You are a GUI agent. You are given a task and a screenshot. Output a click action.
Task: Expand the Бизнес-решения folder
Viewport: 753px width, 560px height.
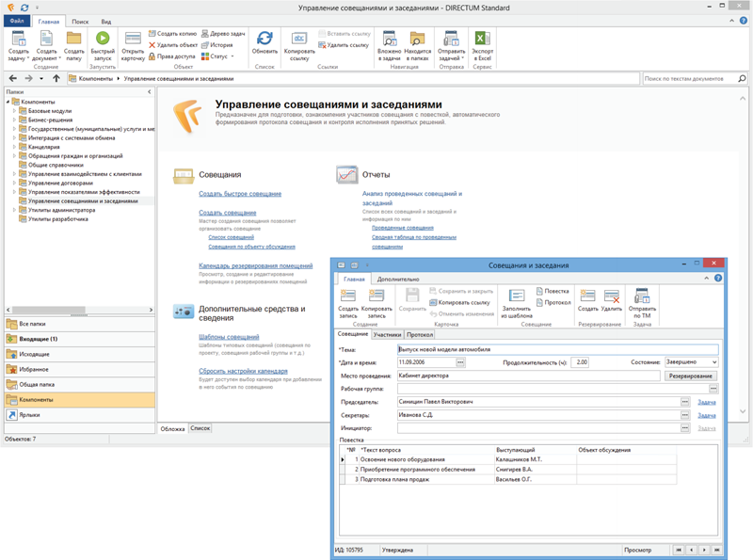click(x=14, y=120)
